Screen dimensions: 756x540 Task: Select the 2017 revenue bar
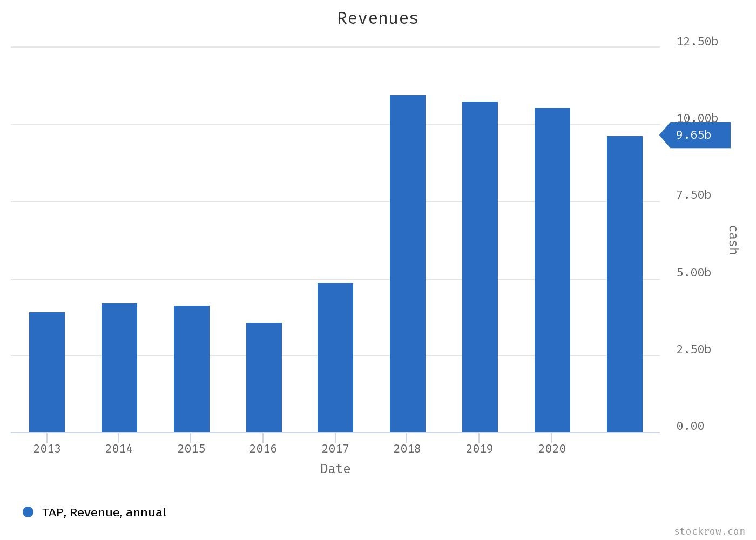coord(335,356)
